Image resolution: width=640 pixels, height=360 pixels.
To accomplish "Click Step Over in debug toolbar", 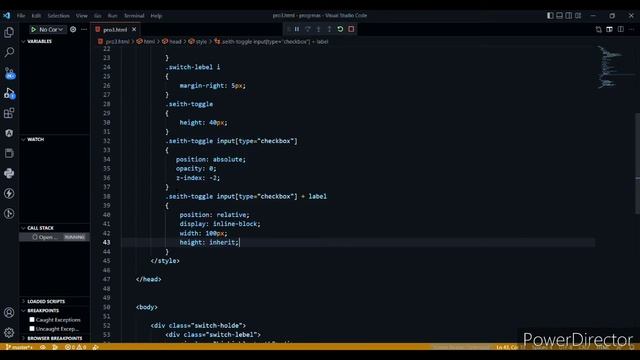I will click(308, 29).
